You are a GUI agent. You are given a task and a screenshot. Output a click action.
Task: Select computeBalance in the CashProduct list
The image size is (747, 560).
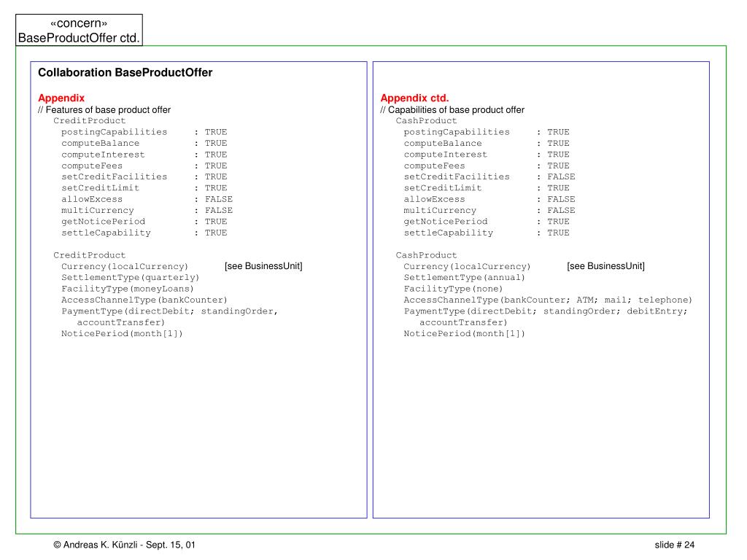point(443,144)
